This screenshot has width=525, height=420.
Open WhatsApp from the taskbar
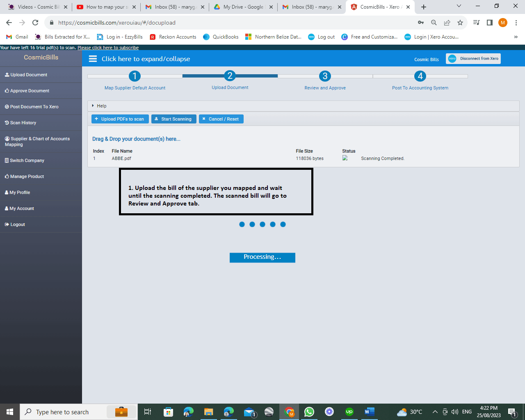(309, 412)
